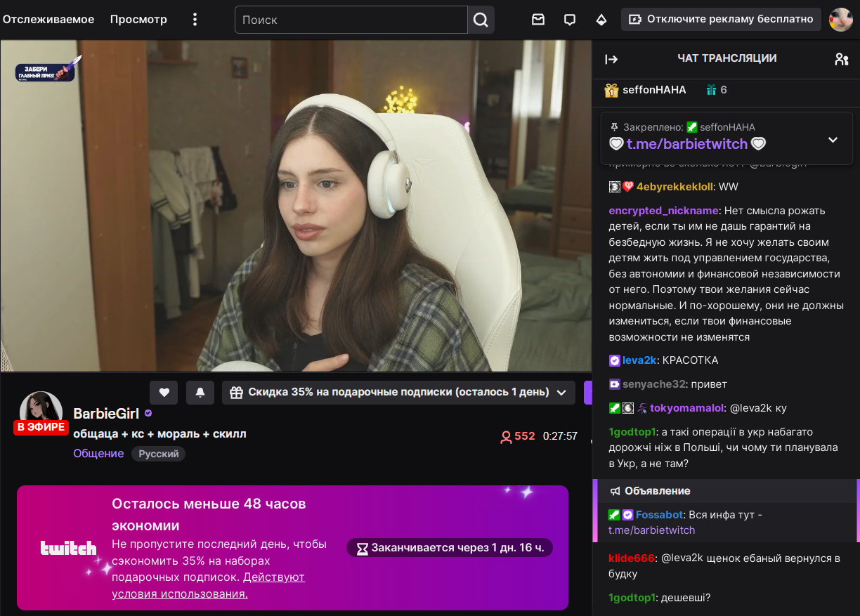Open the Following (Отслеживаемое) tab
This screenshot has height=616, width=860.
coord(48,19)
